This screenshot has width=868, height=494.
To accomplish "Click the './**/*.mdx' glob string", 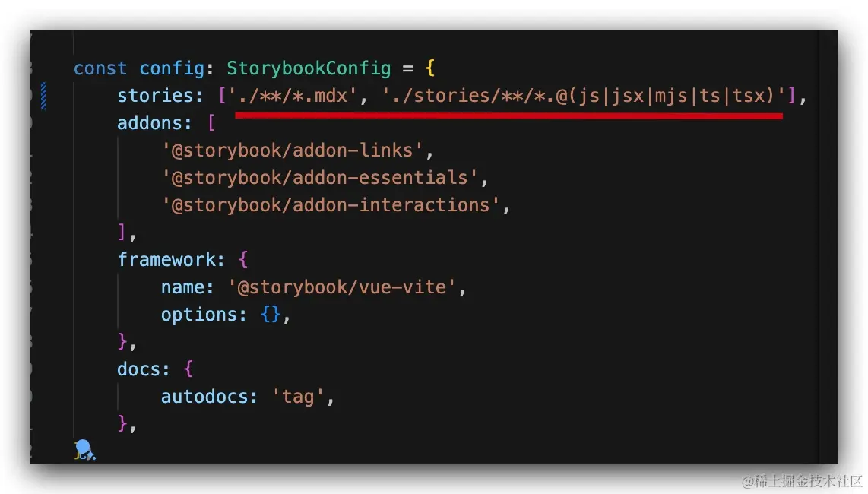I will pyautogui.click(x=293, y=96).
